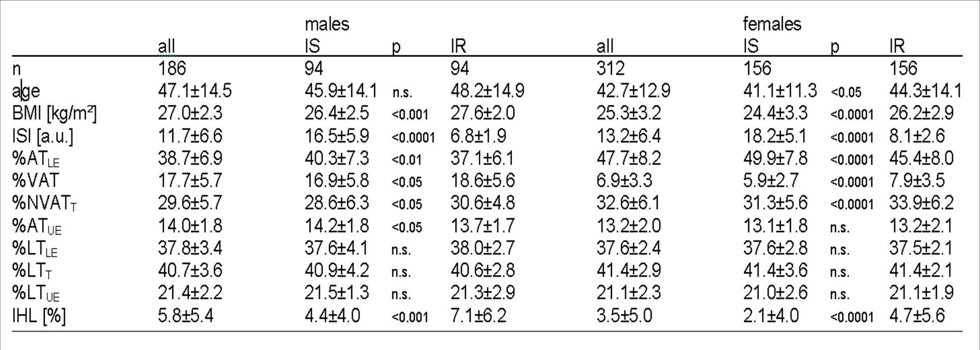Select the %AT value 14.0±1.8
This screenshot has width=980, height=350.
(190, 225)
